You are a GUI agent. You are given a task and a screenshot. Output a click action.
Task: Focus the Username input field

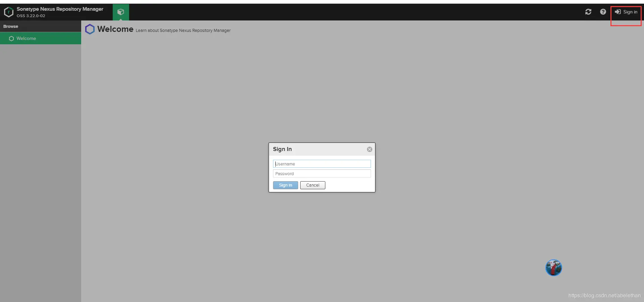[x=322, y=164]
